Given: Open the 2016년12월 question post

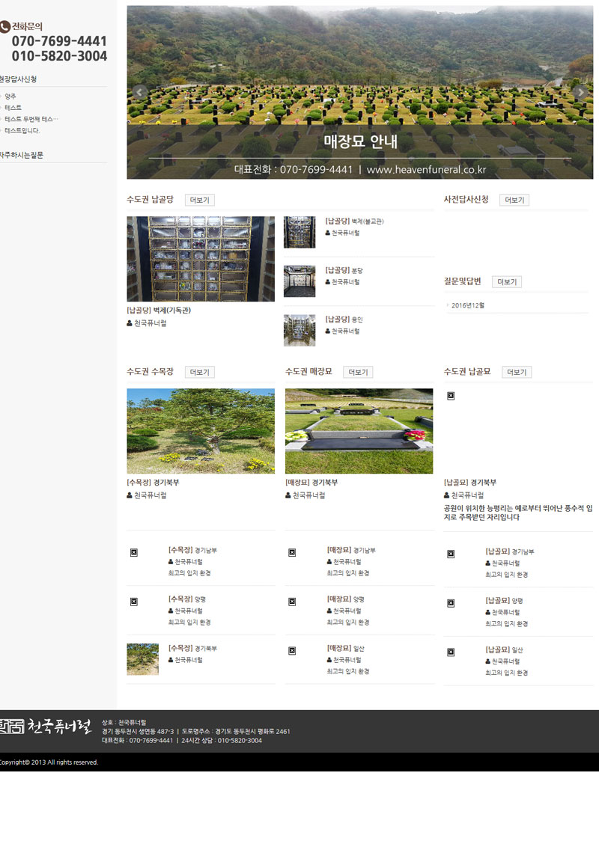Looking at the screenshot, I should (x=468, y=305).
